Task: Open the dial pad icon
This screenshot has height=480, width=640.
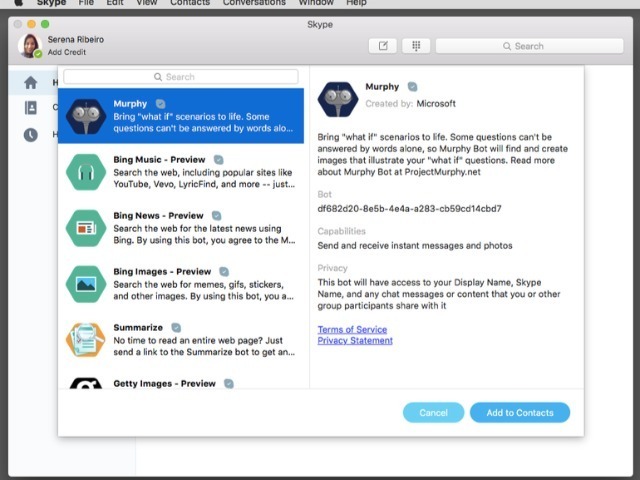Action: coord(416,46)
